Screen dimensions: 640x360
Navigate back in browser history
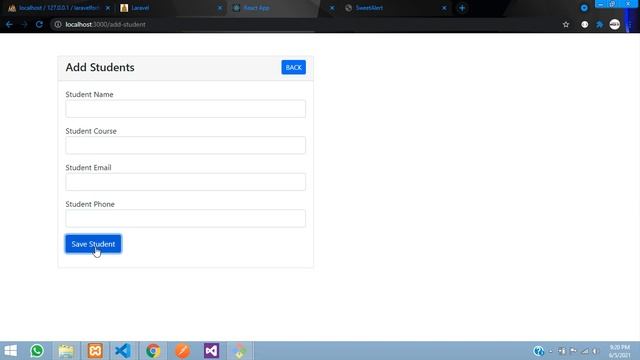point(9,24)
